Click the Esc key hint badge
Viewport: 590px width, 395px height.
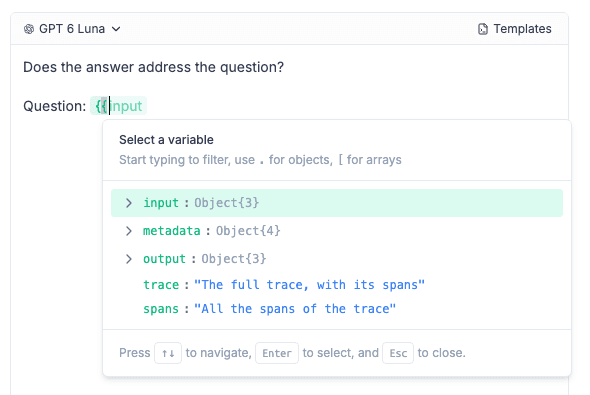coord(398,353)
